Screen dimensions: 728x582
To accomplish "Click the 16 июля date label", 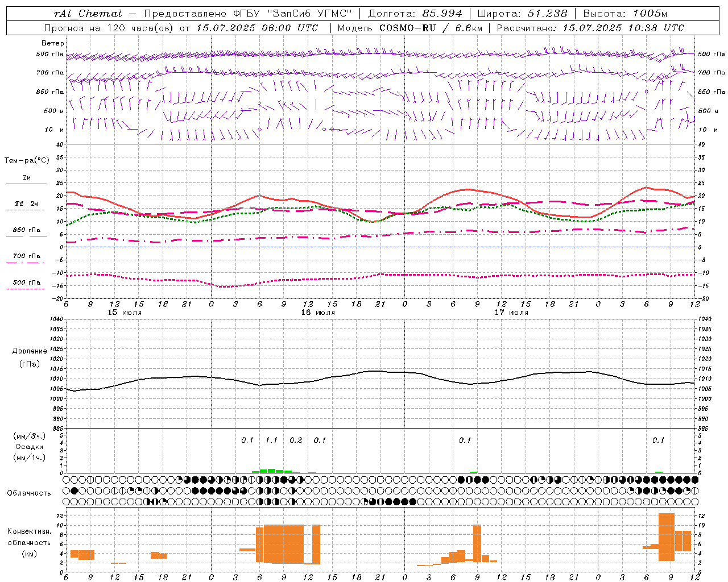I will [318, 313].
